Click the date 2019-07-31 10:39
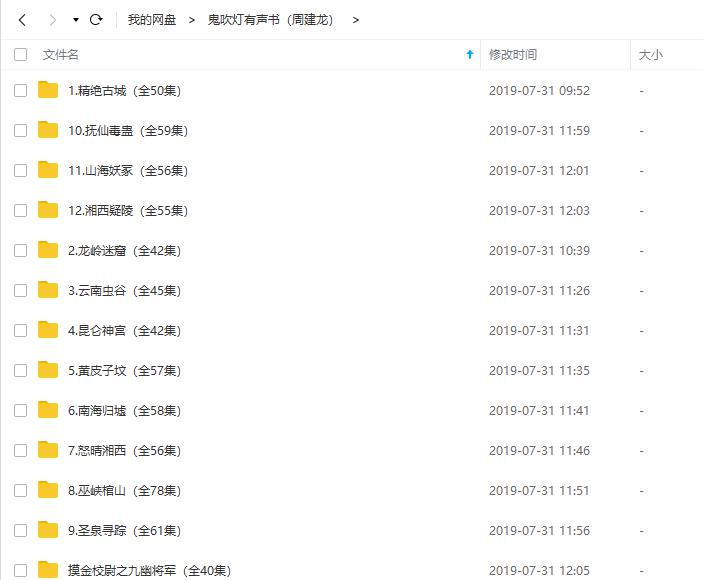The image size is (703, 580). point(539,251)
